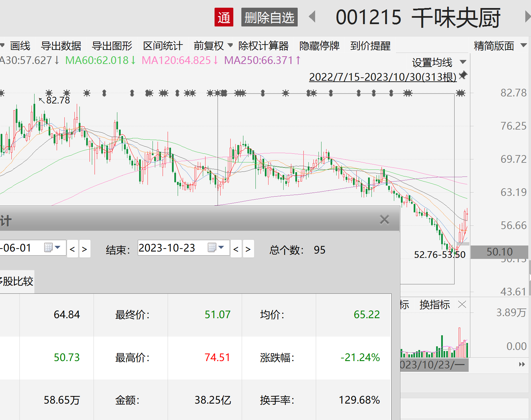Click the 最高价 value 74.51
Image resolution: width=531 pixels, height=420 pixels.
(x=218, y=357)
